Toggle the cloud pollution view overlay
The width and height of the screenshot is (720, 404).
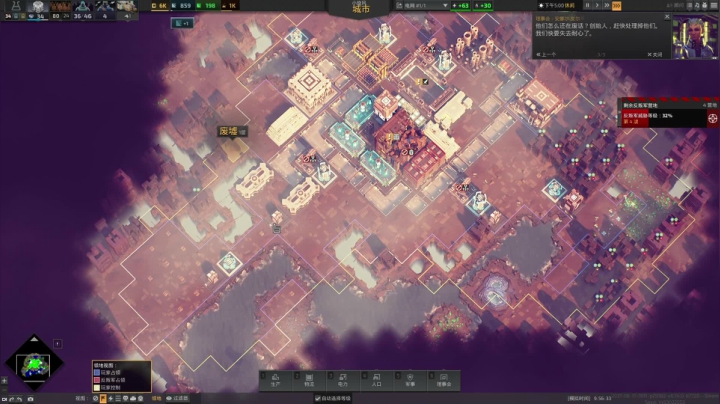[x=133, y=398]
